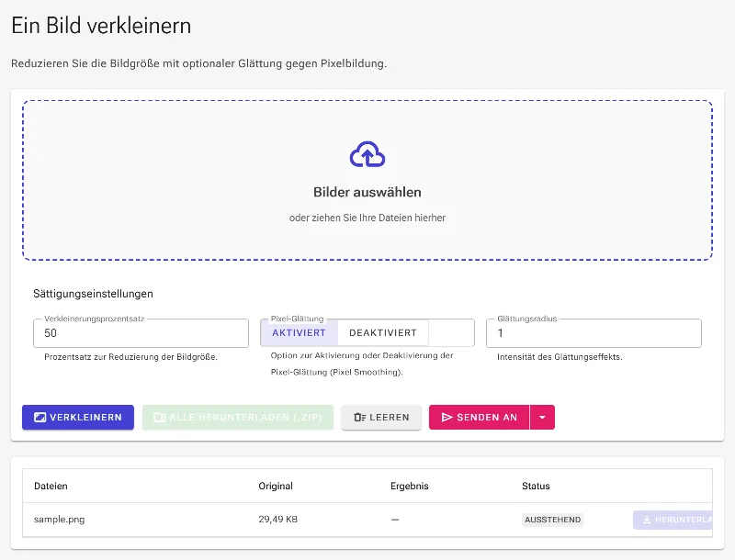Viewport: 735px width, 560px height.
Task: Click ALLE HERUNTERLADEN (.ZIP) button
Action: tap(238, 417)
